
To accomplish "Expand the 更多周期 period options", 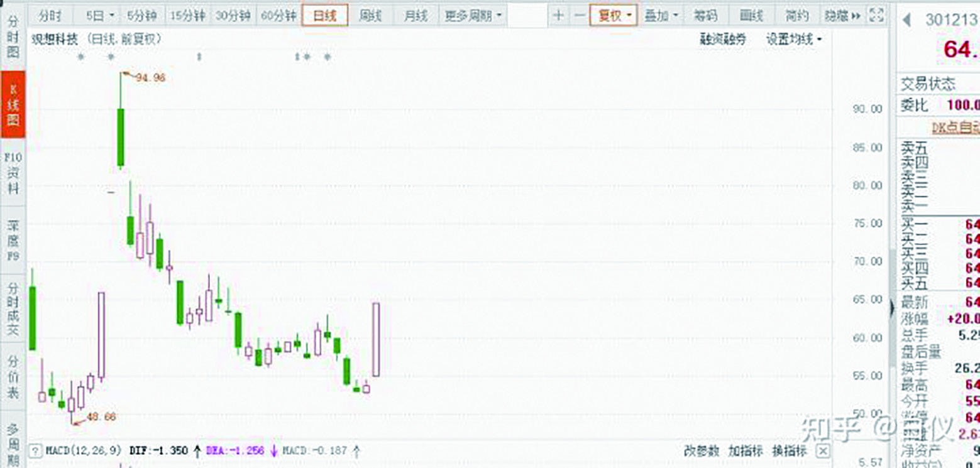I will 470,15.
